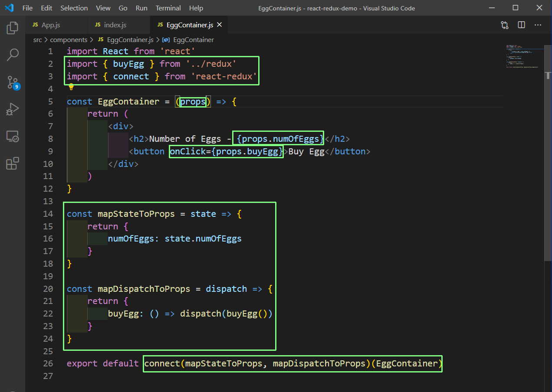Image resolution: width=552 pixels, height=392 pixels.
Task: Minimize the Visual Studio Code window
Action: pos(491,8)
